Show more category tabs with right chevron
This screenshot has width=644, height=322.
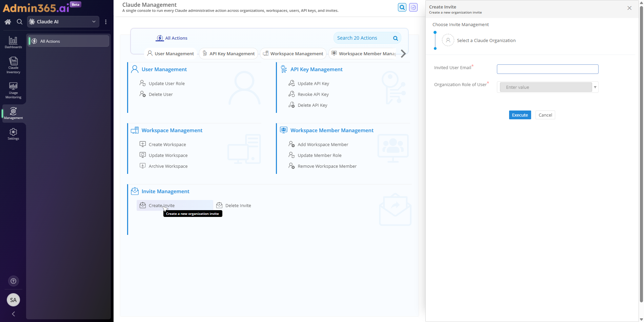[403, 54]
